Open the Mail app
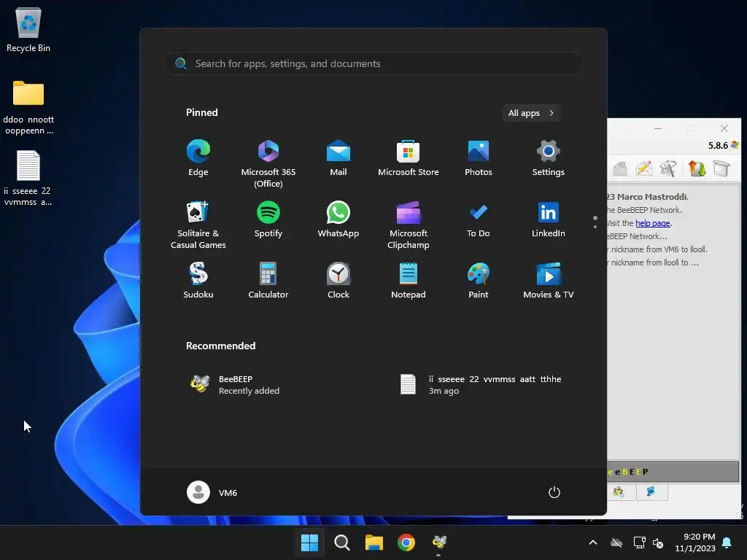Screen dimensions: 747x560 point(338,158)
